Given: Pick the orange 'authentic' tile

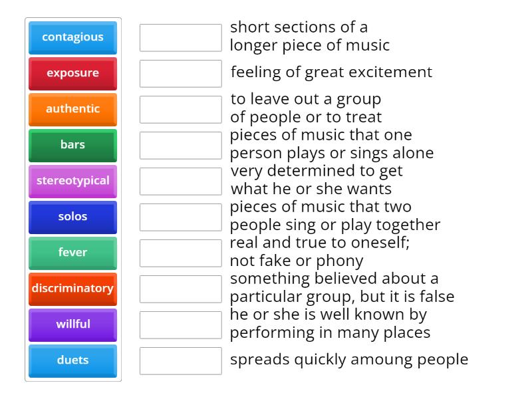Looking at the screenshot, I should pyautogui.click(x=72, y=109).
